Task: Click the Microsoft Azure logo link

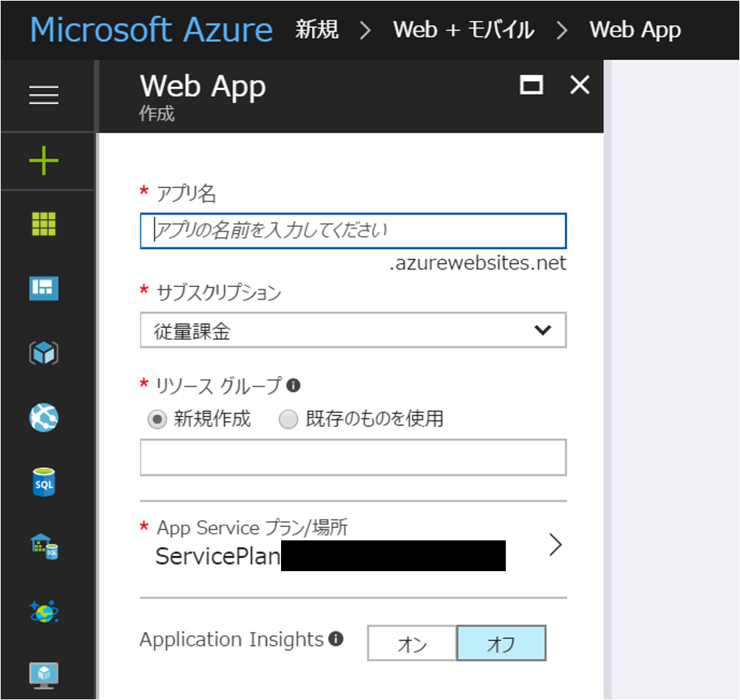Action: (152, 30)
